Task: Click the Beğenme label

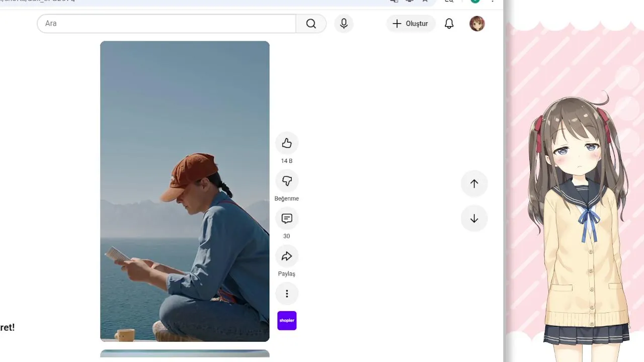Action: pos(287,199)
